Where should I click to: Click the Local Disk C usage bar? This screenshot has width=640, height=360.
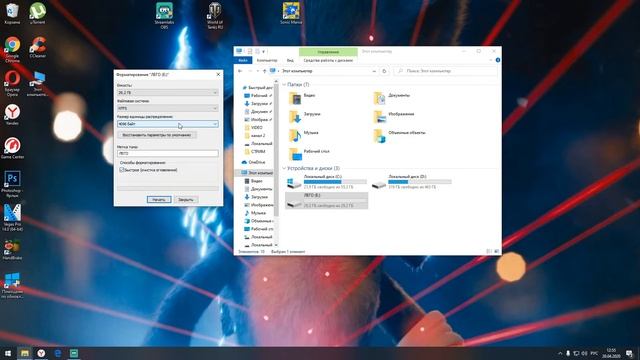pos(335,182)
